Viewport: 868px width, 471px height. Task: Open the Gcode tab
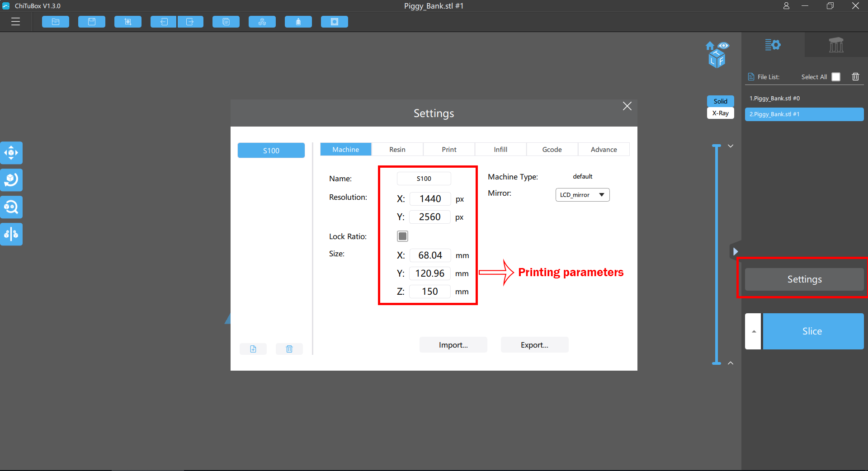pyautogui.click(x=552, y=150)
